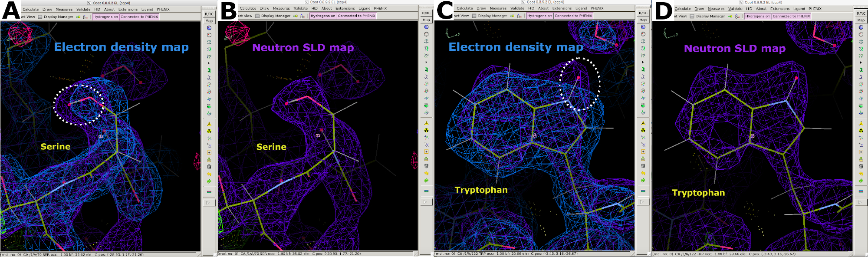Click the blue Real Space Refine sphere in panel A

point(209,28)
